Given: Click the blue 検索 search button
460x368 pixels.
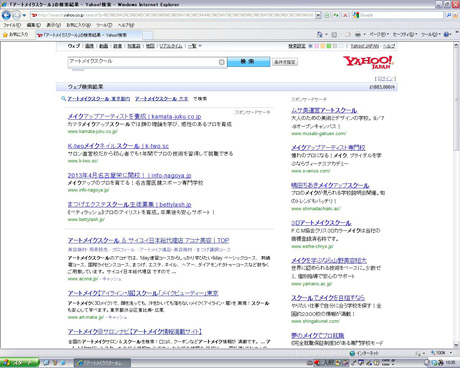Looking at the screenshot, I should pyautogui.click(x=248, y=62).
